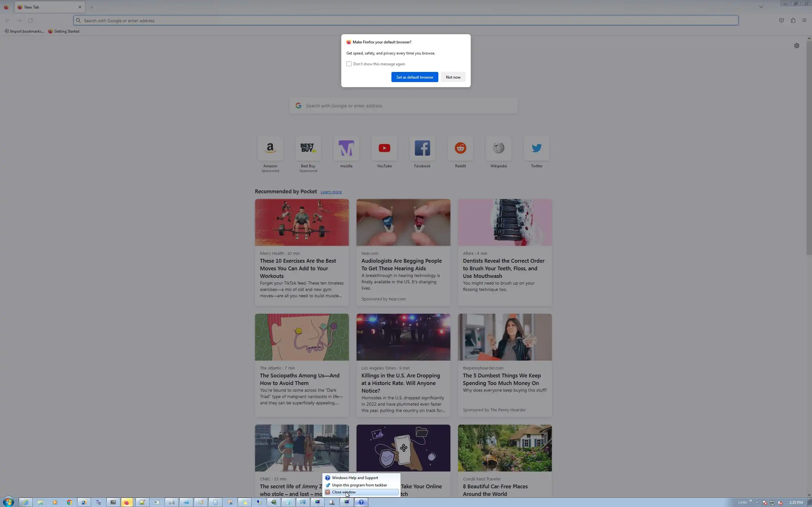
Task: Launch Google Chrome from the taskbar
Action: point(69,502)
